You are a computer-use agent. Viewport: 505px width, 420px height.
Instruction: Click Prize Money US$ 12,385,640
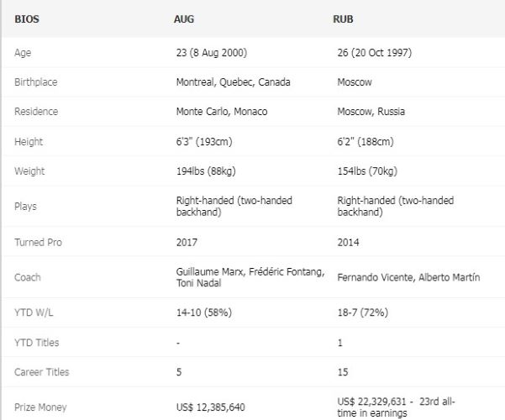211,407
